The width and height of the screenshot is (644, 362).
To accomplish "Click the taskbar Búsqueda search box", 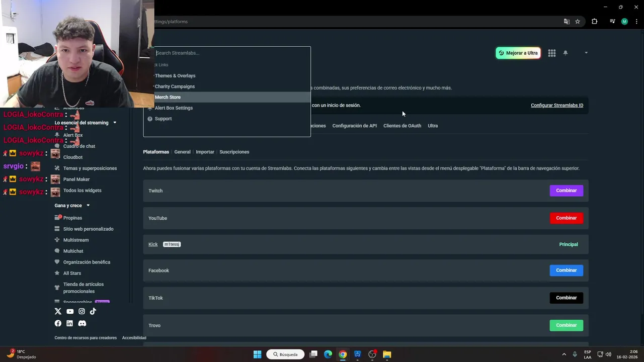I will tap(285, 354).
